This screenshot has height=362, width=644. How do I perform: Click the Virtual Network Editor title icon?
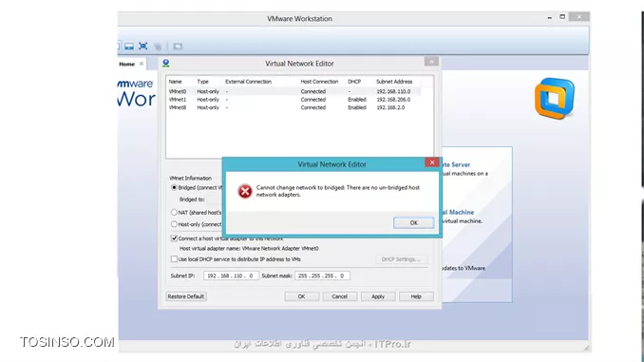[166, 63]
